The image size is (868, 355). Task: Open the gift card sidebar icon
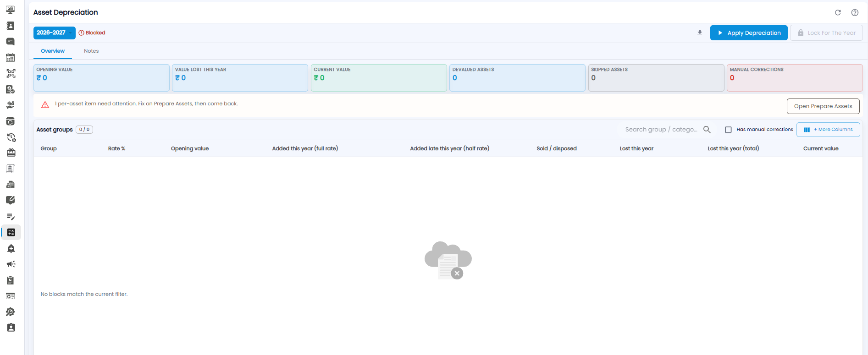(11, 153)
